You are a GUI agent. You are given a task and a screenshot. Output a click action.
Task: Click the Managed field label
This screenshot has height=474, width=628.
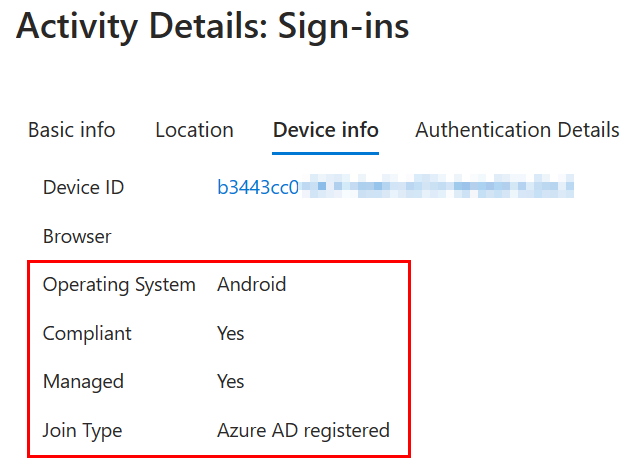(83, 382)
